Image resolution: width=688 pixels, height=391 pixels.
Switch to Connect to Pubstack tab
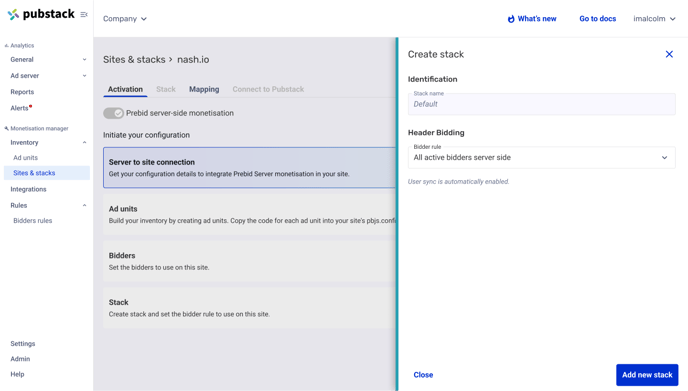pyautogui.click(x=268, y=89)
